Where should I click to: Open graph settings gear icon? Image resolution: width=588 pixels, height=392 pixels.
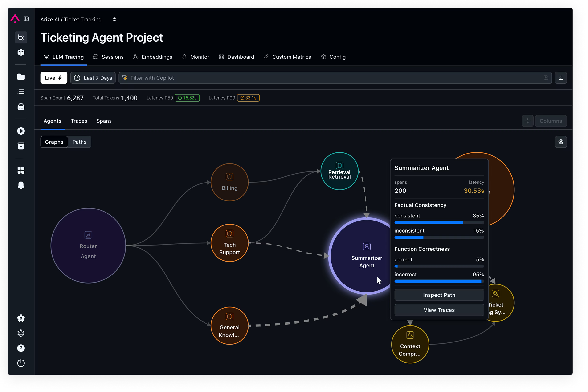[x=560, y=142]
